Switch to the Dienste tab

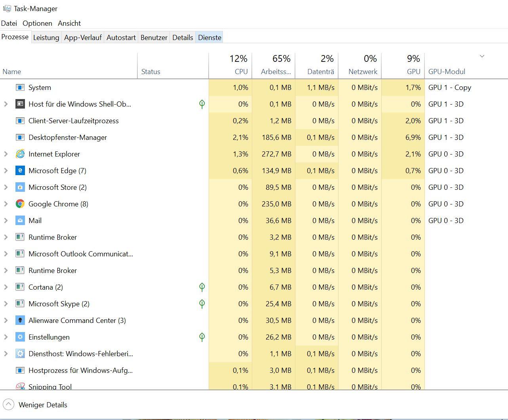pyautogui.click(x=209, y=38)
